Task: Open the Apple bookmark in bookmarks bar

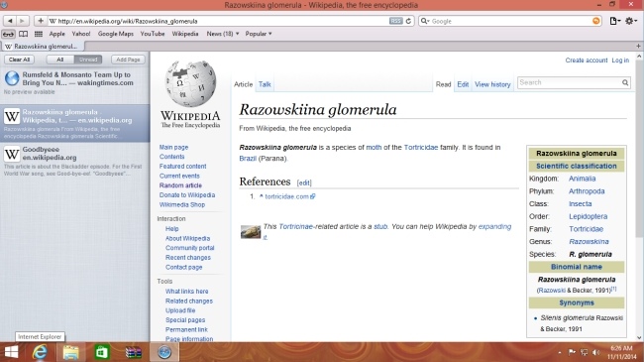Action: coord(57,34)
